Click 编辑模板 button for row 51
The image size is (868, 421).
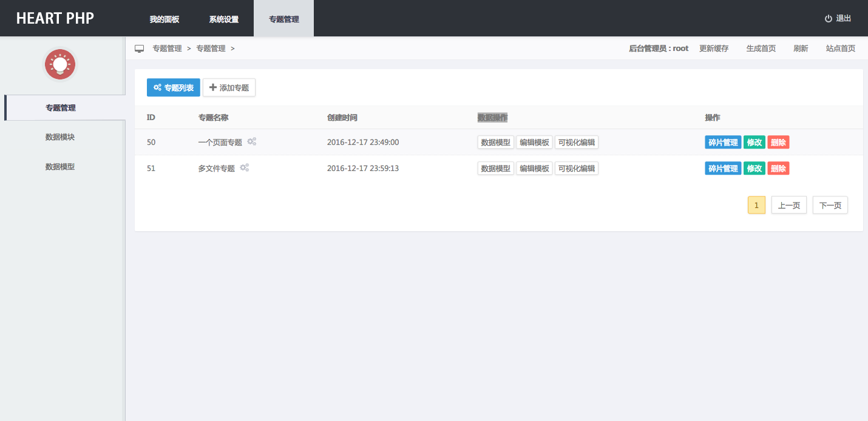pyautogui.click(x=534, y=169)
